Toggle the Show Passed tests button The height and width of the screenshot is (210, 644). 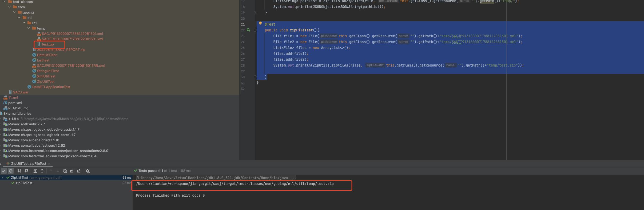[4, 171]
